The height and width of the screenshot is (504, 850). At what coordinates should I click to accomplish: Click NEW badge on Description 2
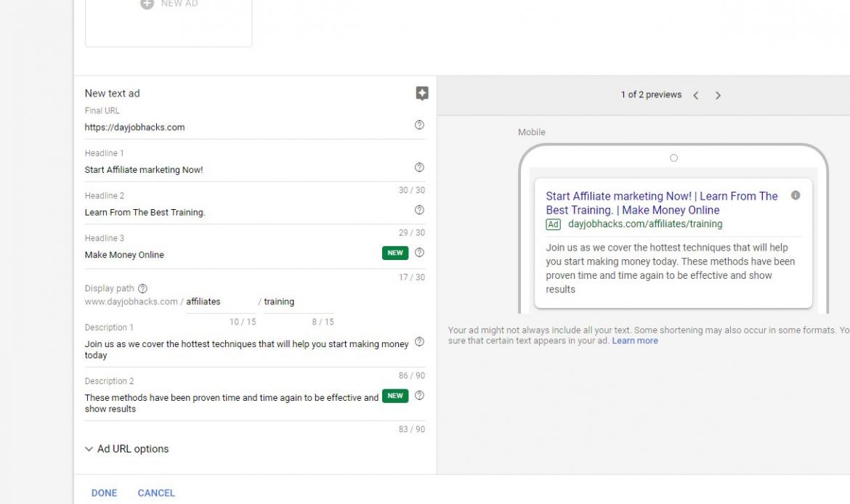click(x=395, y=396)
